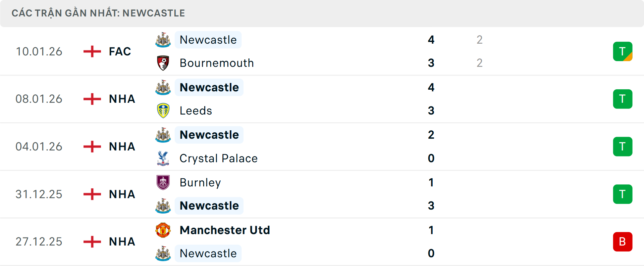Click the Burnley club badge
Viewport: 644px width, 266px height.
coord(163,182)
